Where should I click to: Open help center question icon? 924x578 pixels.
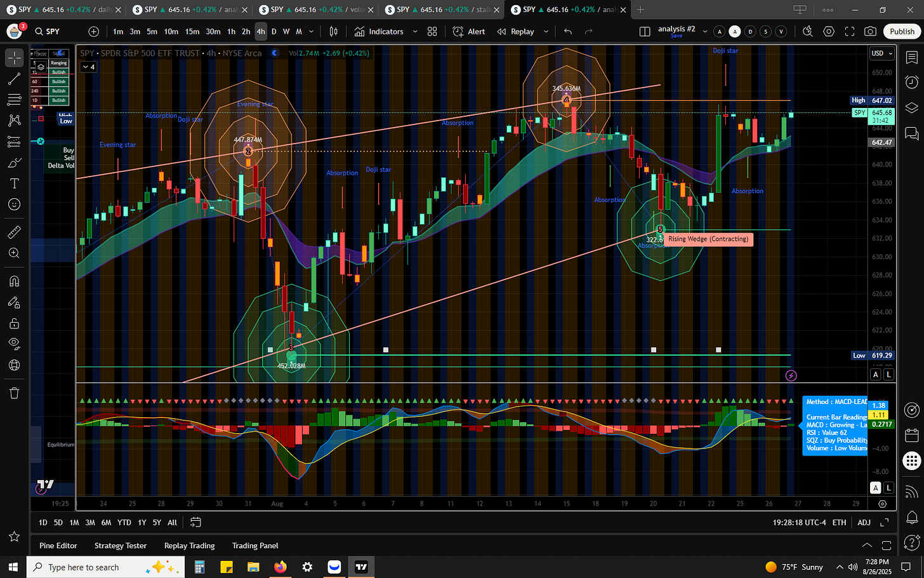tap(911, 542)
